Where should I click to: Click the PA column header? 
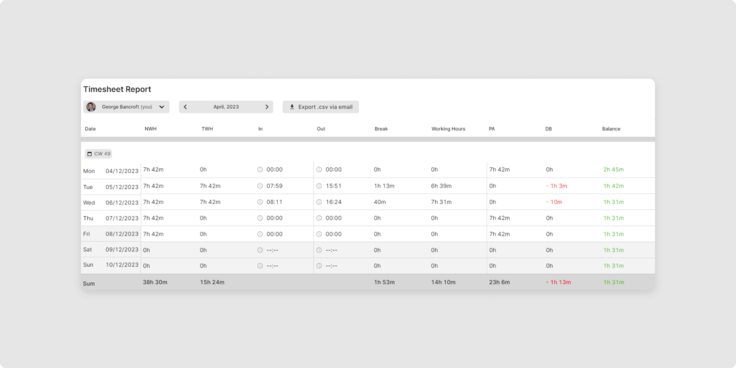pyautogui.click(x=491, y=129)
